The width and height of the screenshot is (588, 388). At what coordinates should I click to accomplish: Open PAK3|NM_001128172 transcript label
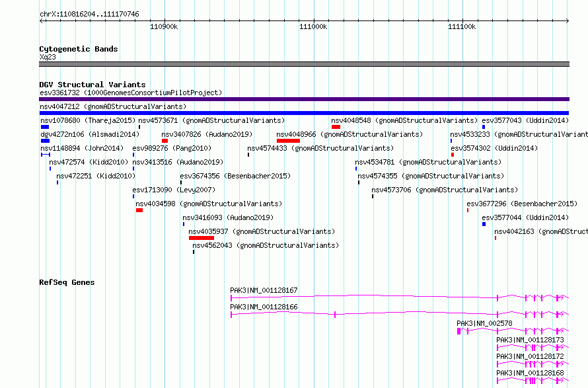(531, 356)
